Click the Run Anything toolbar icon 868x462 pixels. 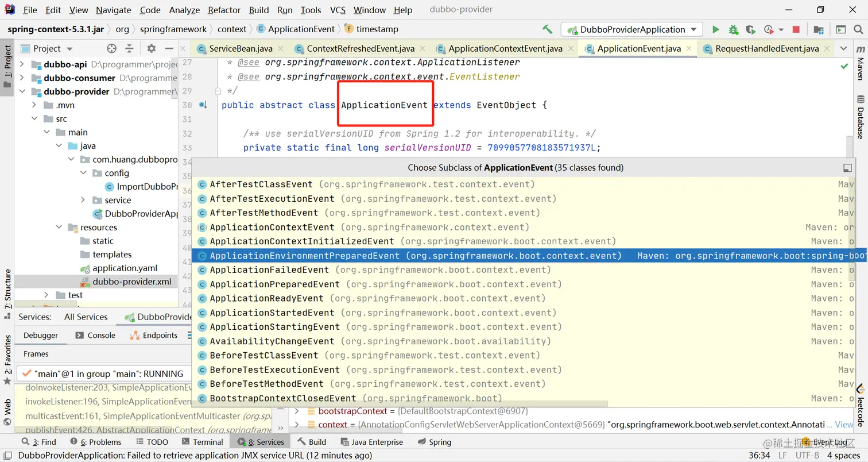pos(840,29)
